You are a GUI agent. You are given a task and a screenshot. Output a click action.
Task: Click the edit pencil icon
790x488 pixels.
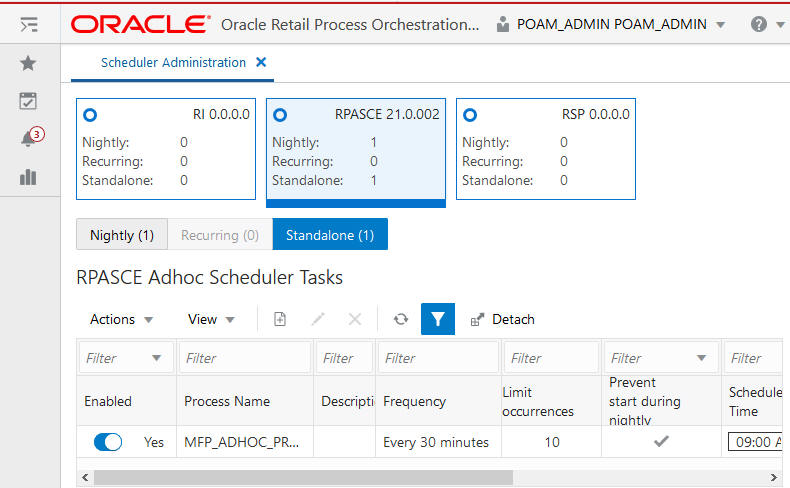(x=317, y=319)
